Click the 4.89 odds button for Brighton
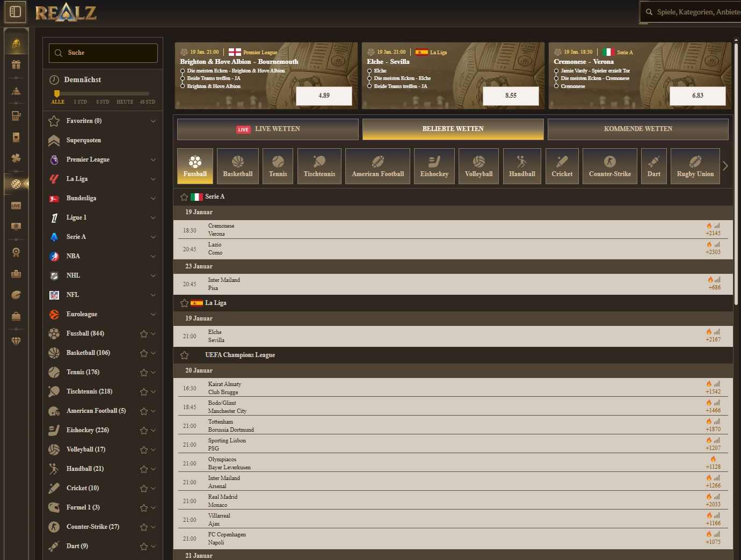 pyautogui.click(x=323, y=96)
